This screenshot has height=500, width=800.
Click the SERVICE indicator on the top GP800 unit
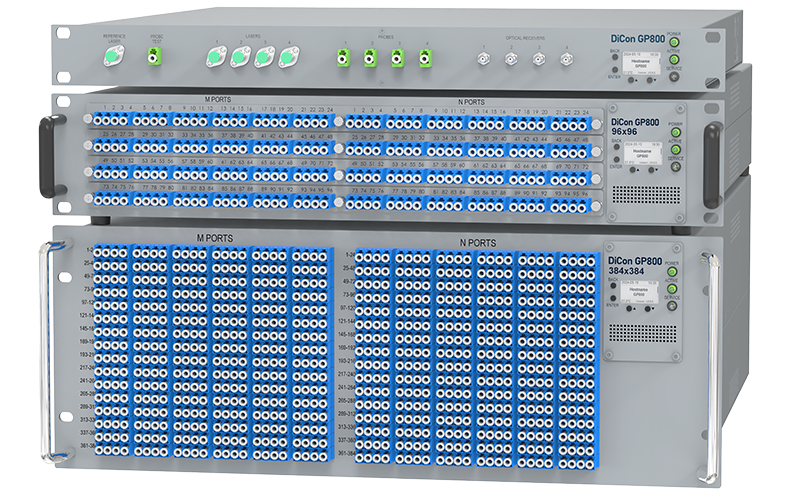674,77
